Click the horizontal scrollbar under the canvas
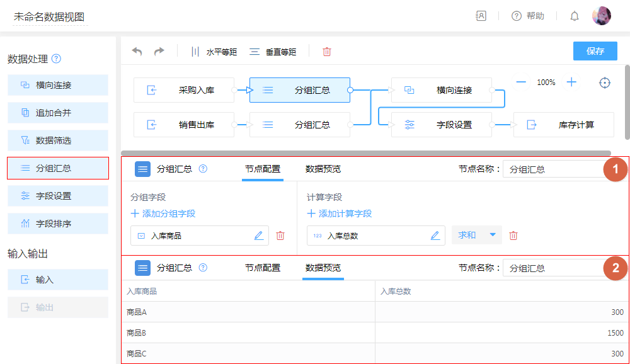The width and height of the screenshot is (630, 364). click(x=365, y=153)
